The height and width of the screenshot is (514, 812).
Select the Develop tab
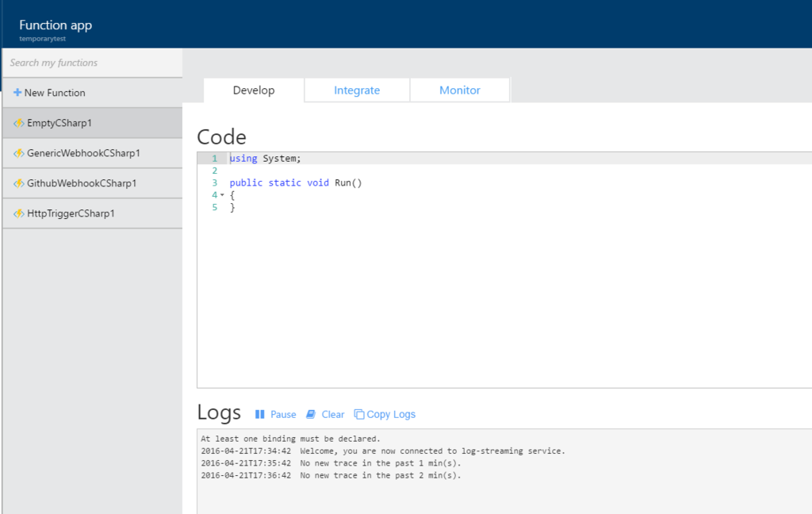(253, 90)
